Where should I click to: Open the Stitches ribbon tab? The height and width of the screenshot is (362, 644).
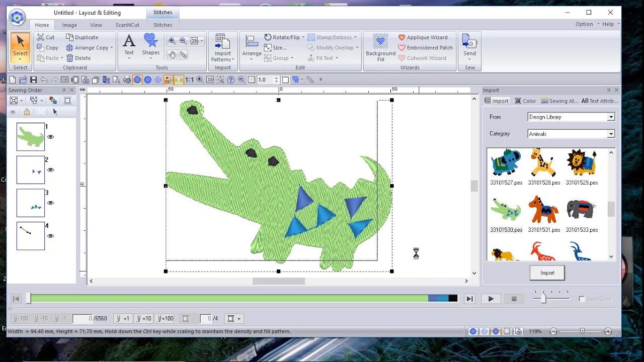163,25
